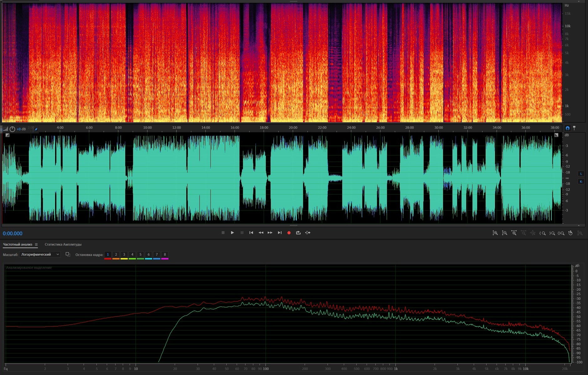Toggle the right channel button below L
The image size is (588, 375).
[x=581, y=182]
